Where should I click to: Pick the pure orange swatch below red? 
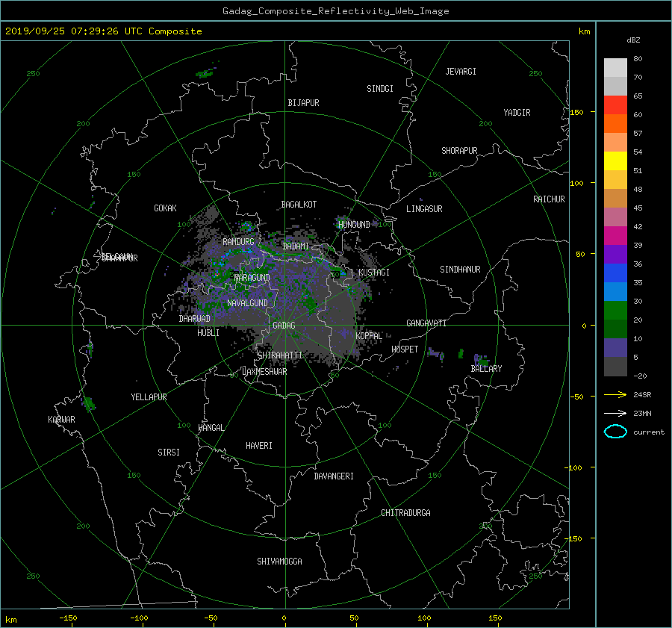615,123
